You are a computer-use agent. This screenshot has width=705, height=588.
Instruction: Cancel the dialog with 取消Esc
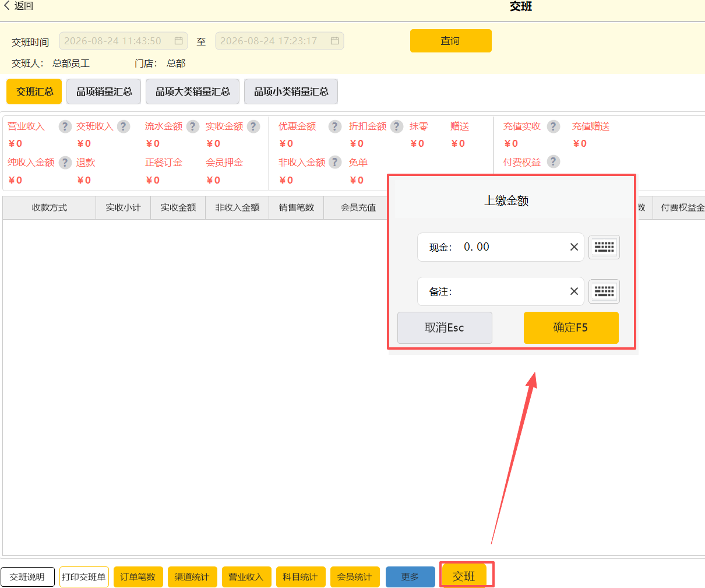point(445,328)
